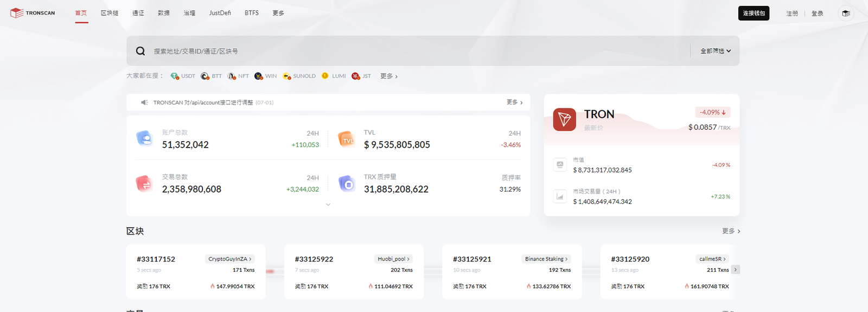
Task: Expand the stats panel with down chevron
Action: click(328, 205)
